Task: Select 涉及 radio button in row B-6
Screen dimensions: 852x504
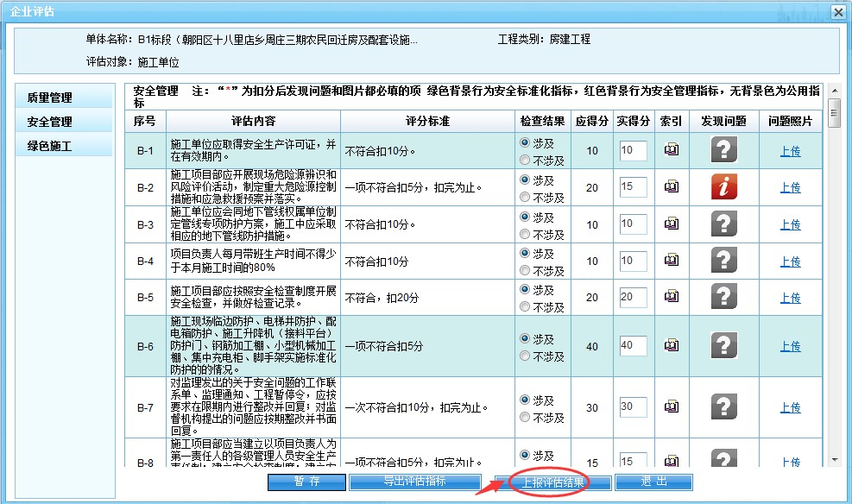Action: tap(524, 338)
